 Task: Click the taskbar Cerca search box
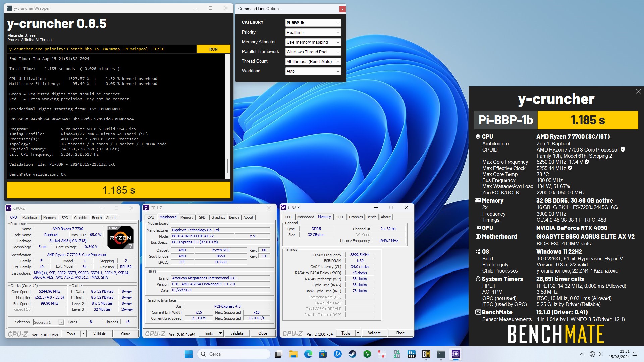click(x=234, y=354)
